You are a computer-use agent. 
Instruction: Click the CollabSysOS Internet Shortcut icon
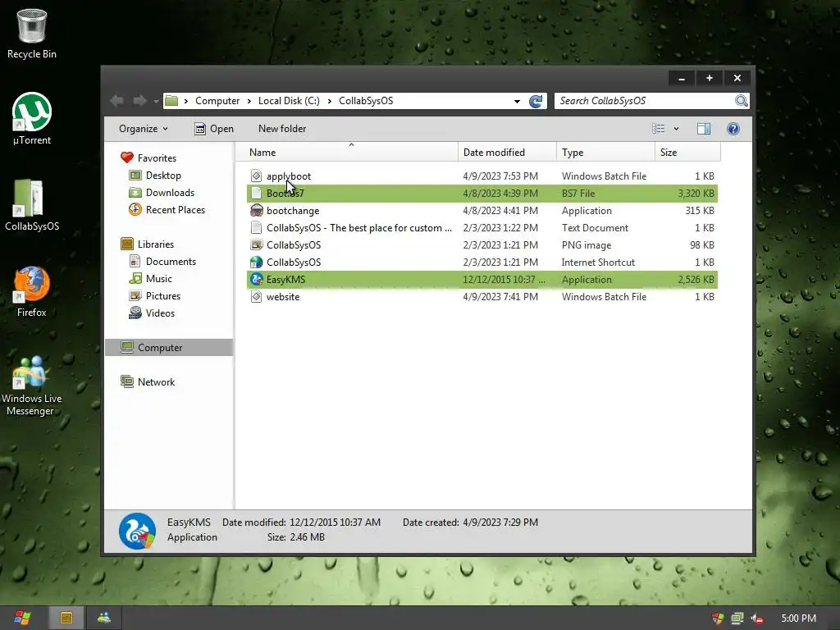click(257, 262)
